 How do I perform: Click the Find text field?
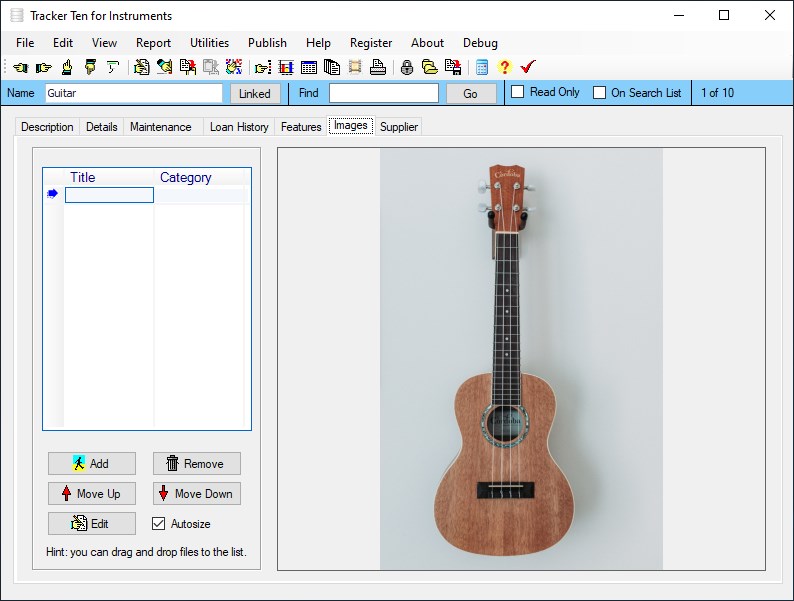coord(384,93)
